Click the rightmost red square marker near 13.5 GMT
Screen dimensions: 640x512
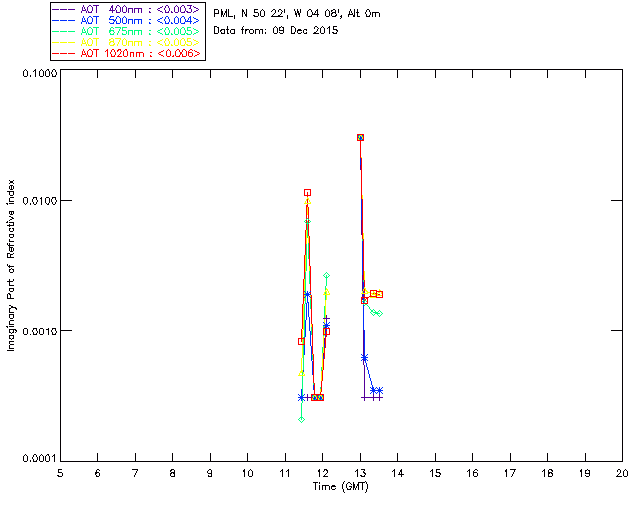click(x=380, y=294)
